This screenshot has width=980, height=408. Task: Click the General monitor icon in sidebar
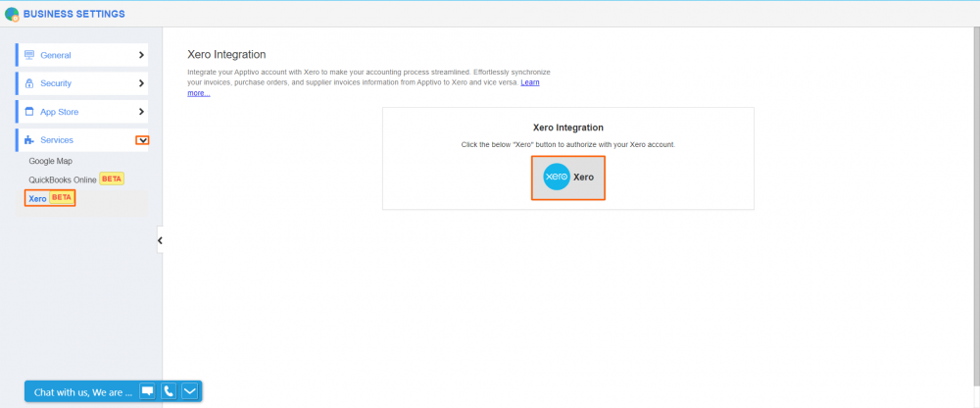pos(29,55)
